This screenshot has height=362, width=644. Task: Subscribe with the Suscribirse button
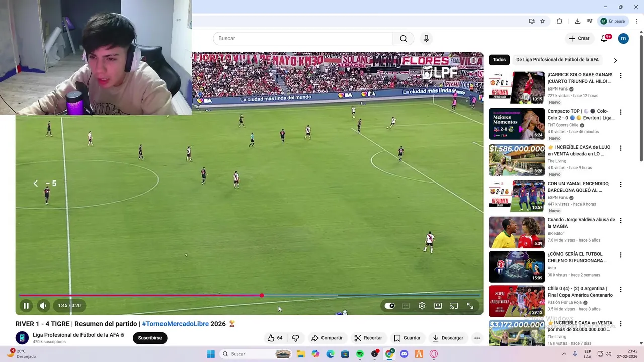(150, 338)
